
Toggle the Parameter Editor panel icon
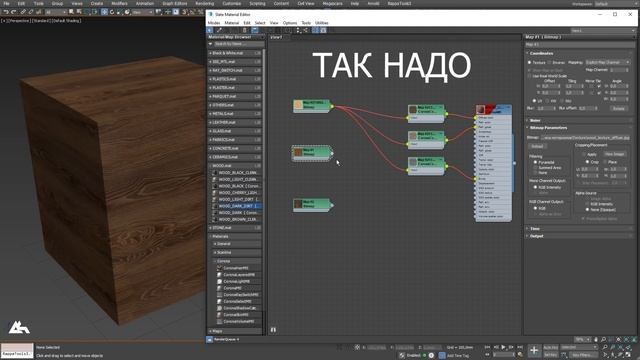(323, 30)
